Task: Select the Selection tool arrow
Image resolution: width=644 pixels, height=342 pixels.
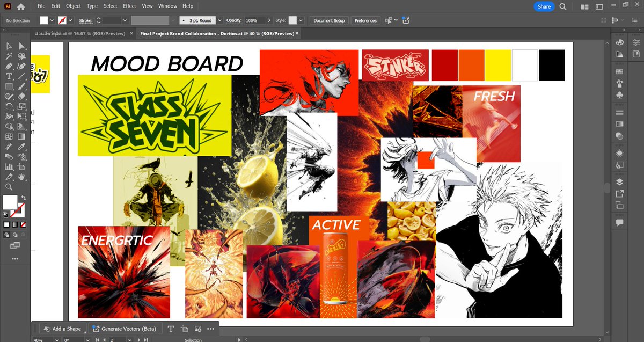Action: click(x=9, y=46)
